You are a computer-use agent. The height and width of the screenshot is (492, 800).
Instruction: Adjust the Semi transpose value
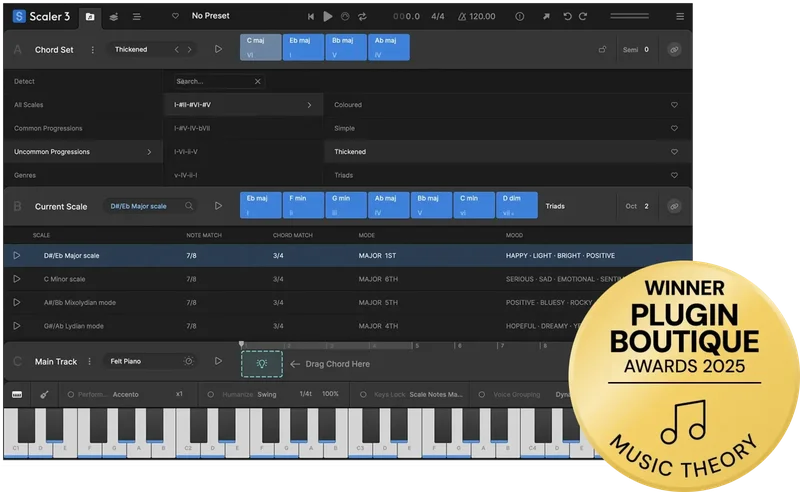click(646, 50)
